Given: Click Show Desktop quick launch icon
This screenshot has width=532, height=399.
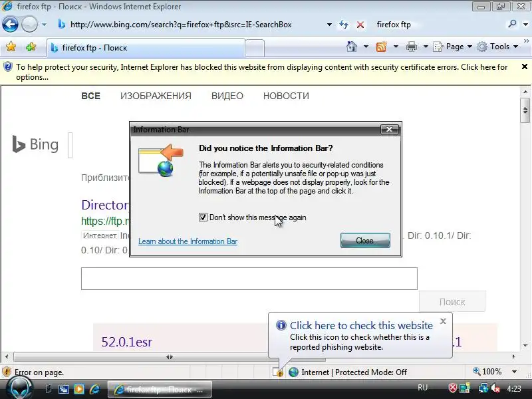Looking at the screenshot, I should point(48,389).
